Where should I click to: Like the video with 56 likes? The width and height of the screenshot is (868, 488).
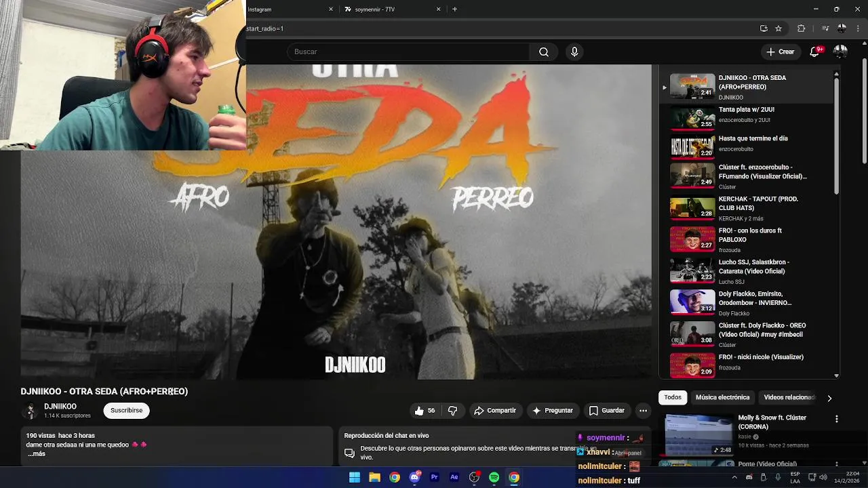(x=425, y=410)
